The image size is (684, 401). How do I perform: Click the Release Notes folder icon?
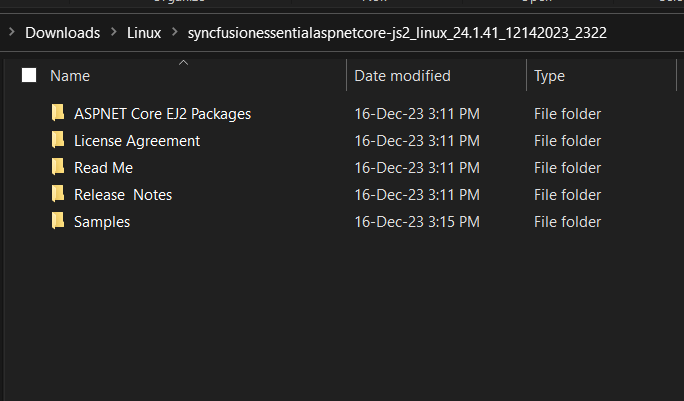(x=58, y=194)
